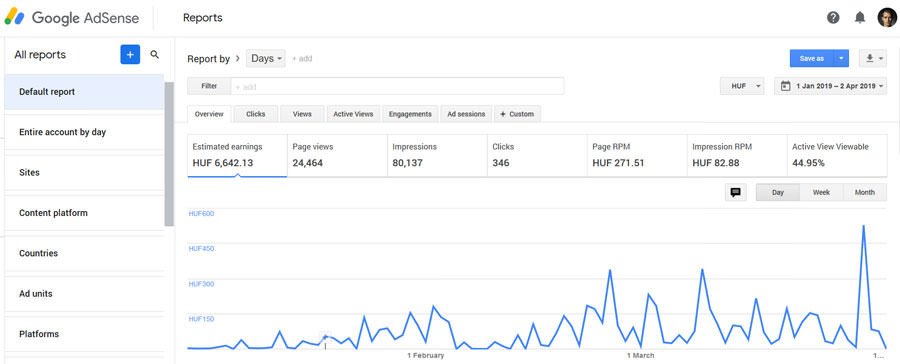
Task: Click the sidebar reports scrollbar
Action: point(169,154)
